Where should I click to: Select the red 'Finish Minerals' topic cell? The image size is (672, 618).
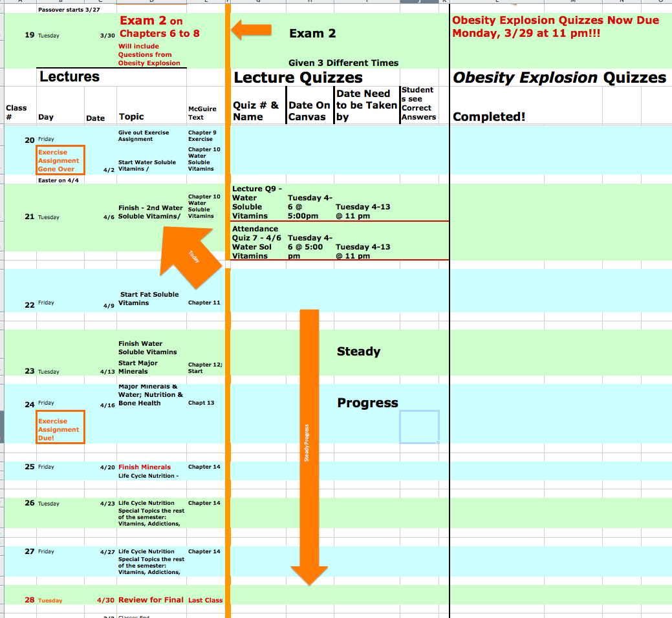145,467
